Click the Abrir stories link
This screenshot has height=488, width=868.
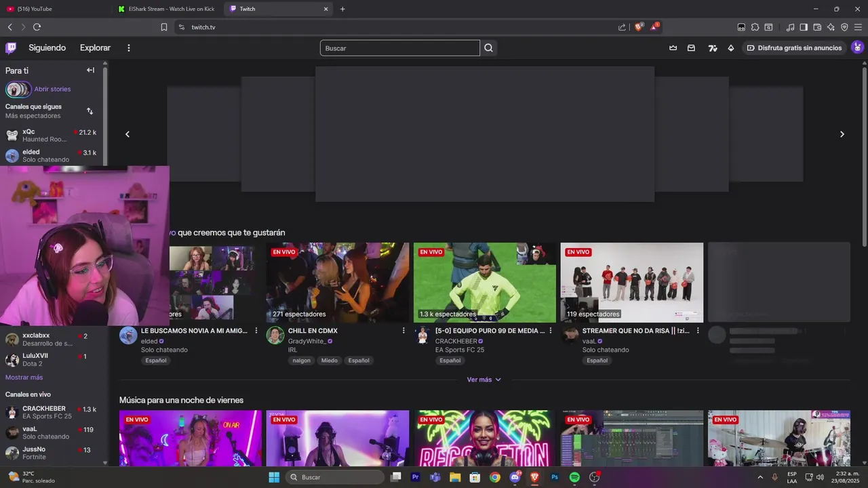[x=52, y=89]
